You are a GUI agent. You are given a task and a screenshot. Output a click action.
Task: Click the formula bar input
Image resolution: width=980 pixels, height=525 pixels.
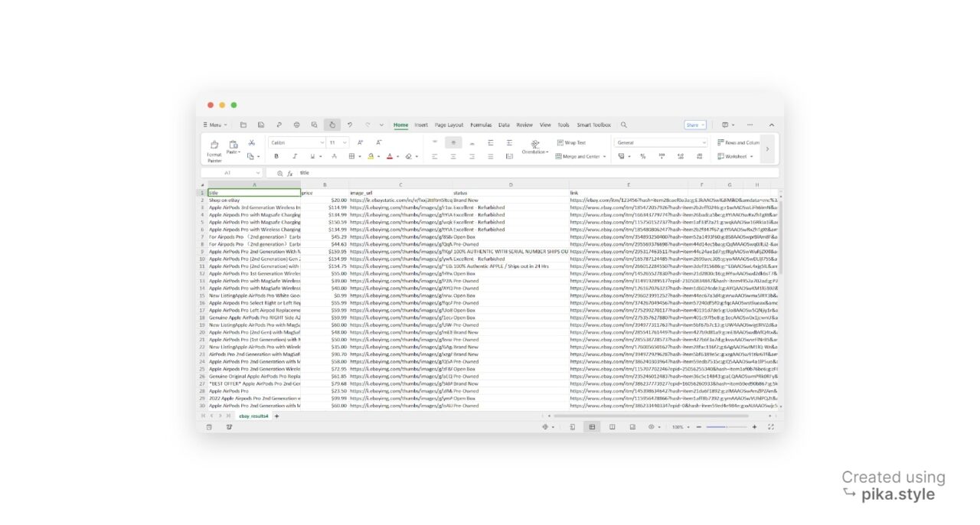pos(537,173)
